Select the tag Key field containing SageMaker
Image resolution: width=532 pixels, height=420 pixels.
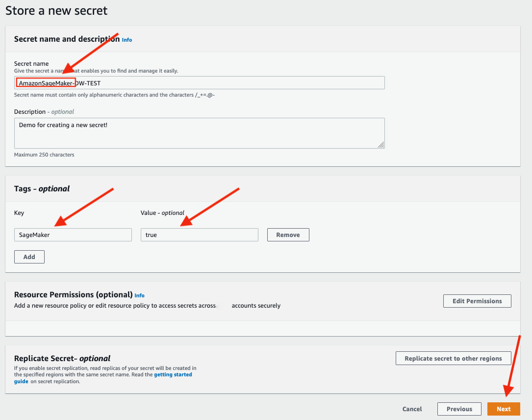[73, 235]
